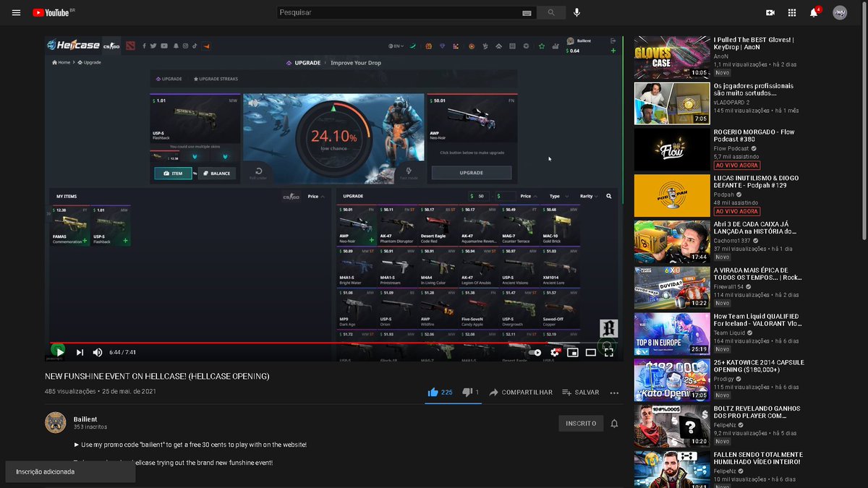Viewport: 868px width, 488px height.
Task: Like the video (225 likes)
Action: [440, 393]
